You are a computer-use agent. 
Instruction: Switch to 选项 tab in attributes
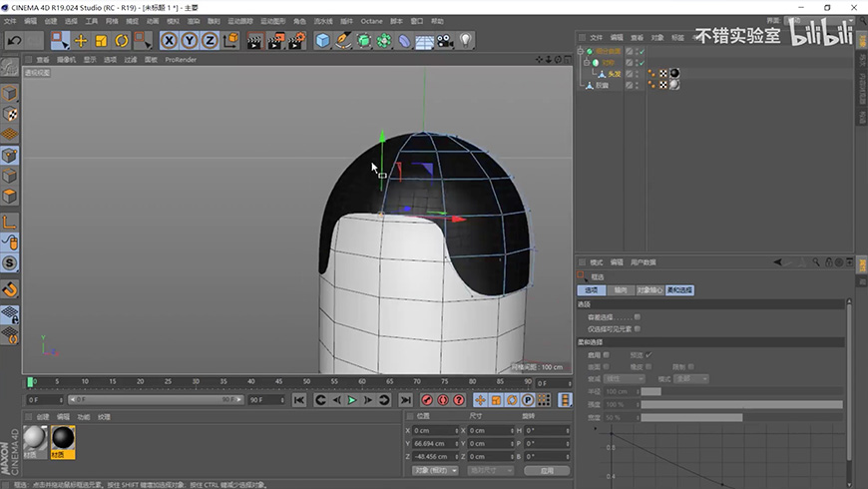coord(592,290)
